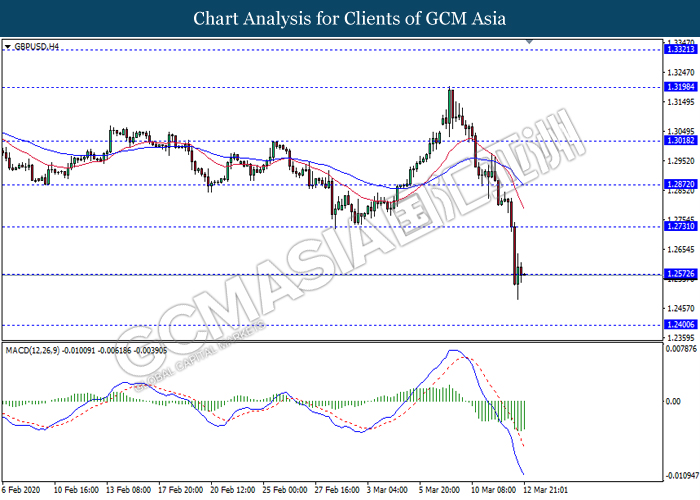Click the 25 Feb 00:00 time label
The width and height of the screenshot is (700, 500).
pos(285,490)
